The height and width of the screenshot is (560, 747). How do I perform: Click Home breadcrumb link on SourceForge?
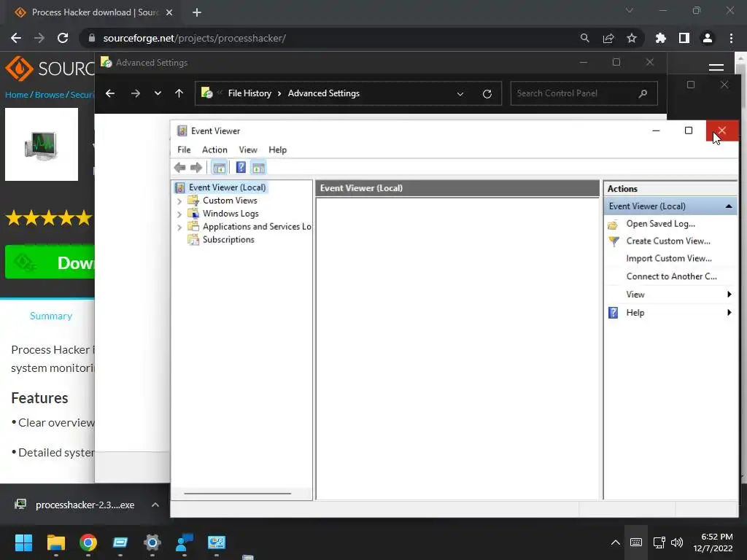tap(16, 95)
